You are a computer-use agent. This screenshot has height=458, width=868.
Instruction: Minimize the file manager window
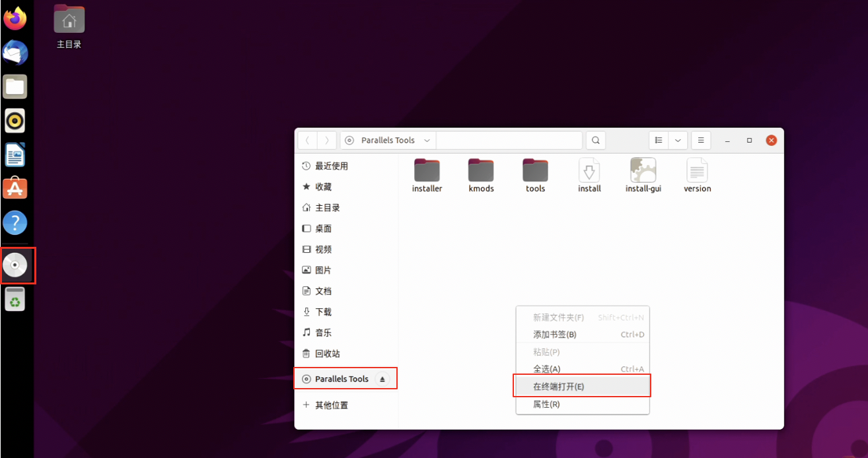pos(727,140)
